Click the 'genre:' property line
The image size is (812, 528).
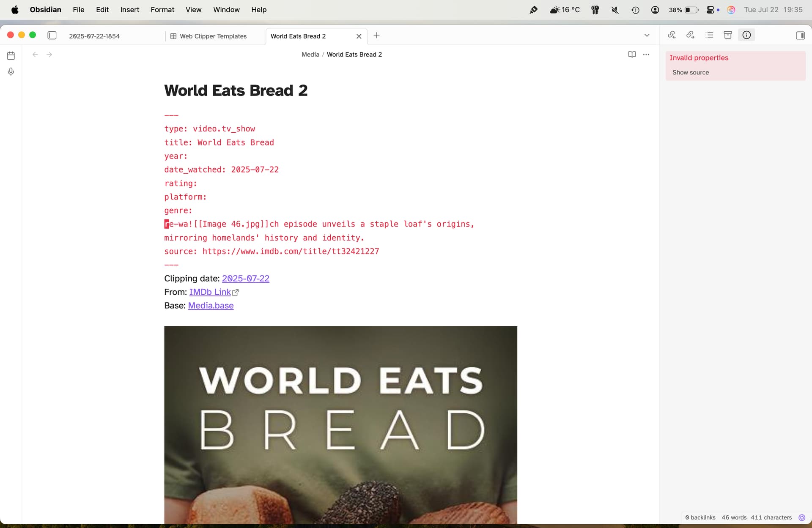tap(178, 211)
